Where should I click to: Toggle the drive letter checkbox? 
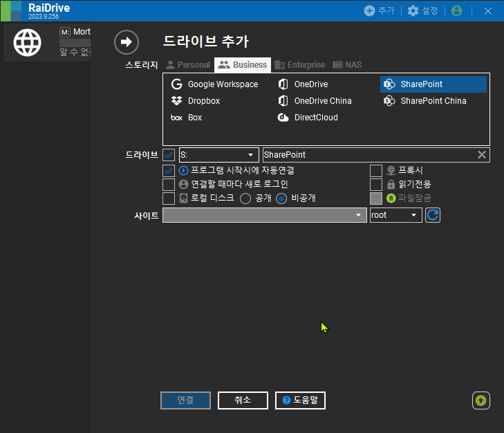[x=169, y=155]
